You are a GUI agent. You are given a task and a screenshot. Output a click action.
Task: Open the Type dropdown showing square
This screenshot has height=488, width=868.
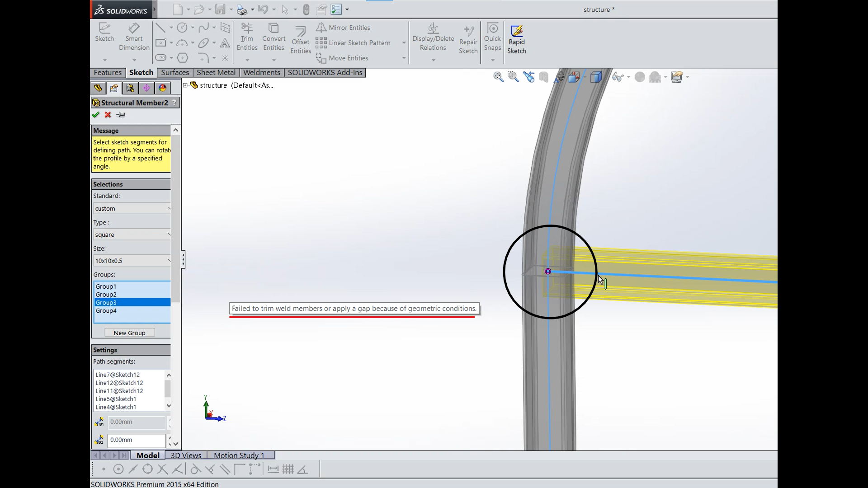pos(132,235)
